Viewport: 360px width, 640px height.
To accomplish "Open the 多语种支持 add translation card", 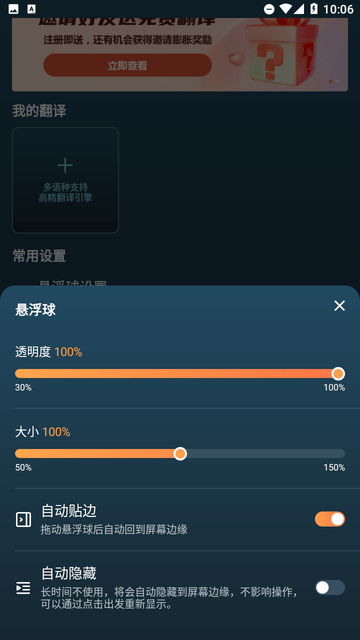I will coord(65,180).
